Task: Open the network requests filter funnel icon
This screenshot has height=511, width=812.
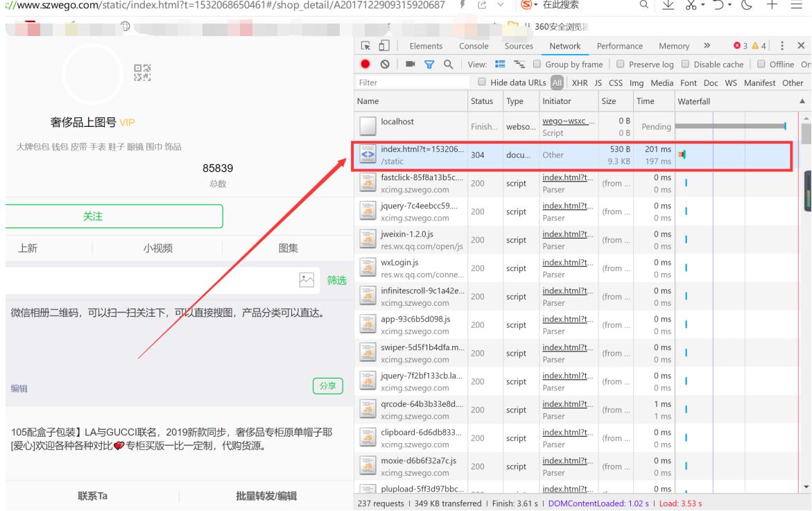Action: click(430, 64)
